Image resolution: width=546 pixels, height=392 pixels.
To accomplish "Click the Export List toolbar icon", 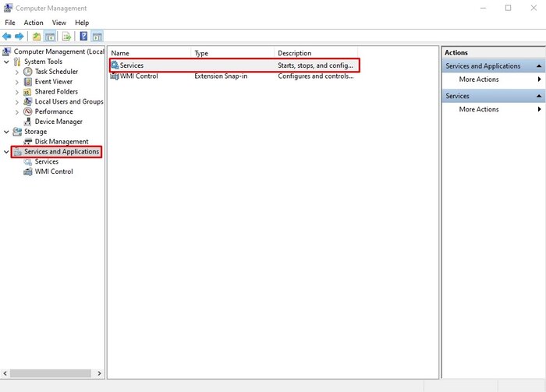I will [x=66, y=36].
